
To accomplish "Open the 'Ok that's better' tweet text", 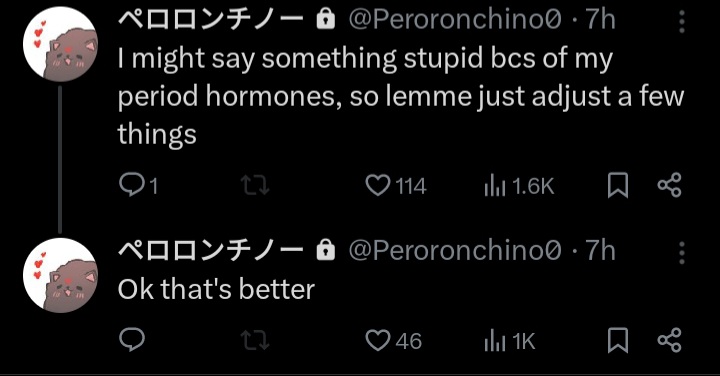I will (216, 290).
